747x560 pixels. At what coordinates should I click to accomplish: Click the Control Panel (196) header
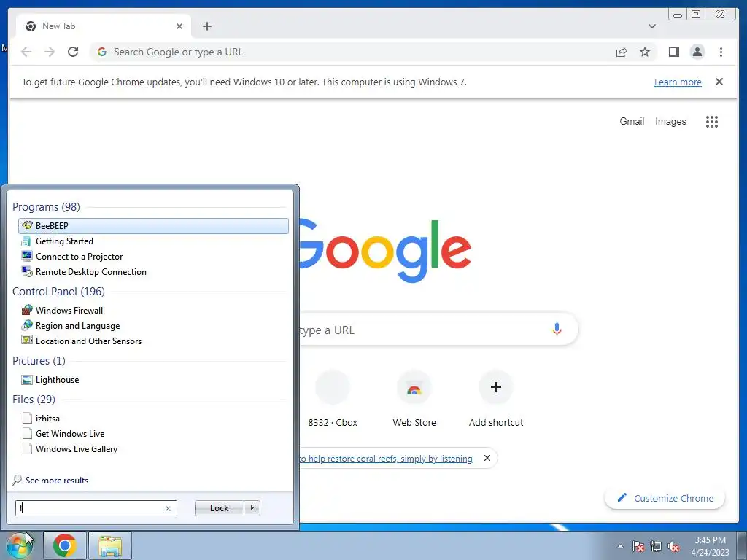coord(58,292)
